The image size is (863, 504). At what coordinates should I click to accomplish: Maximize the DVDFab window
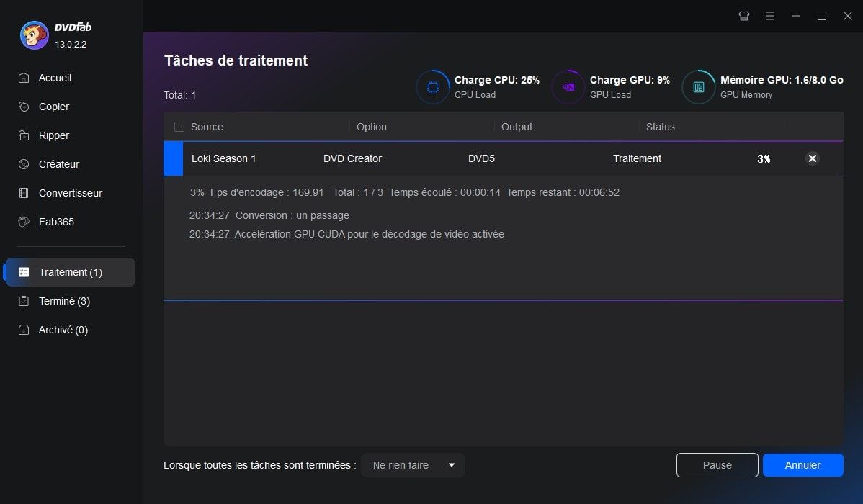[x=822, y=16]
